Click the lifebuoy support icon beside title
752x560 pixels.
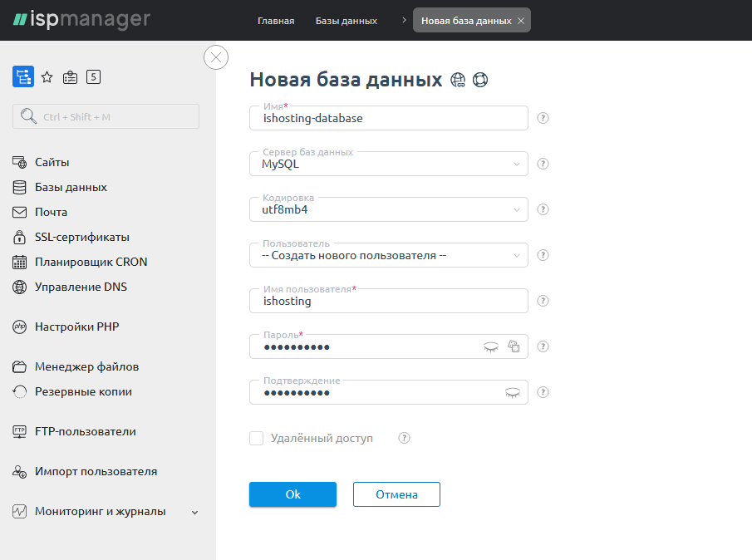click(x=479, y=80)
